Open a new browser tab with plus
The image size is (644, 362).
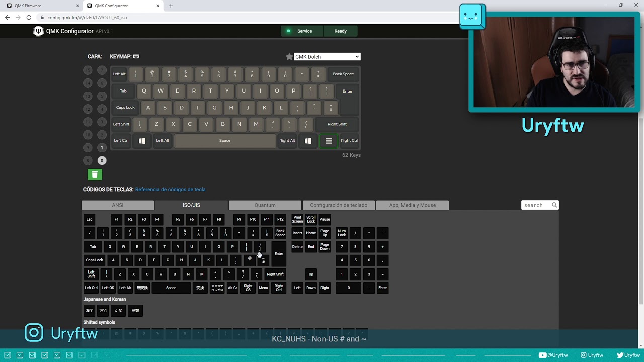coord(171,6)
